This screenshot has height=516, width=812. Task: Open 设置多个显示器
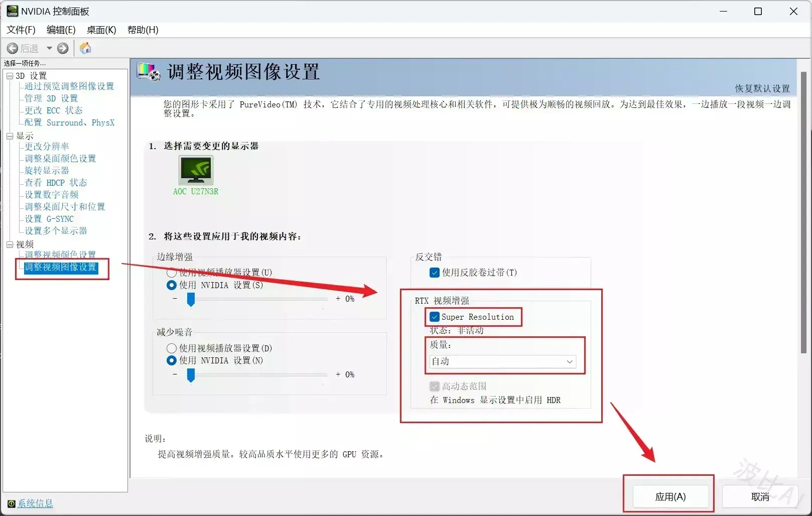[56, 231]
